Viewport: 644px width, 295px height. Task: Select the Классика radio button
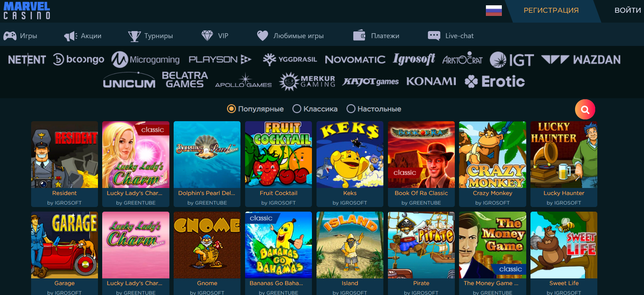(x=297, y=109)
